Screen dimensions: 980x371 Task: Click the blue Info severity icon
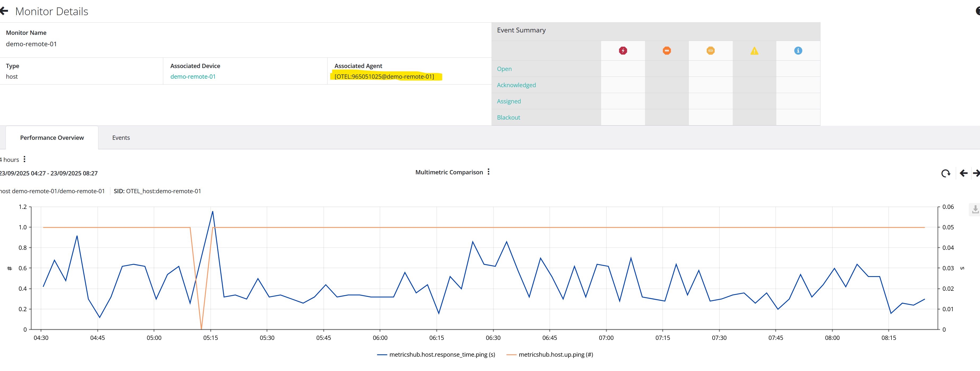pyautogui.click(x=798, y=50)
